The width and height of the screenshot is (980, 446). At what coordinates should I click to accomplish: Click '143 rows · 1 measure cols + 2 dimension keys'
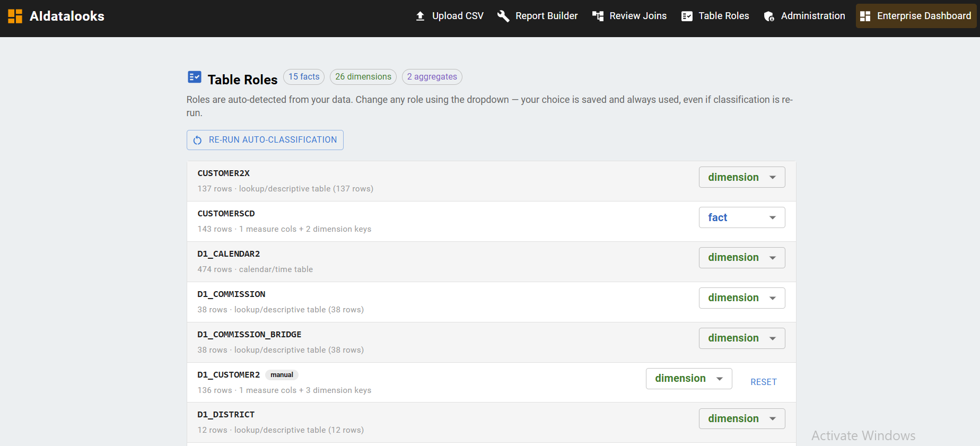click(284, 229)
